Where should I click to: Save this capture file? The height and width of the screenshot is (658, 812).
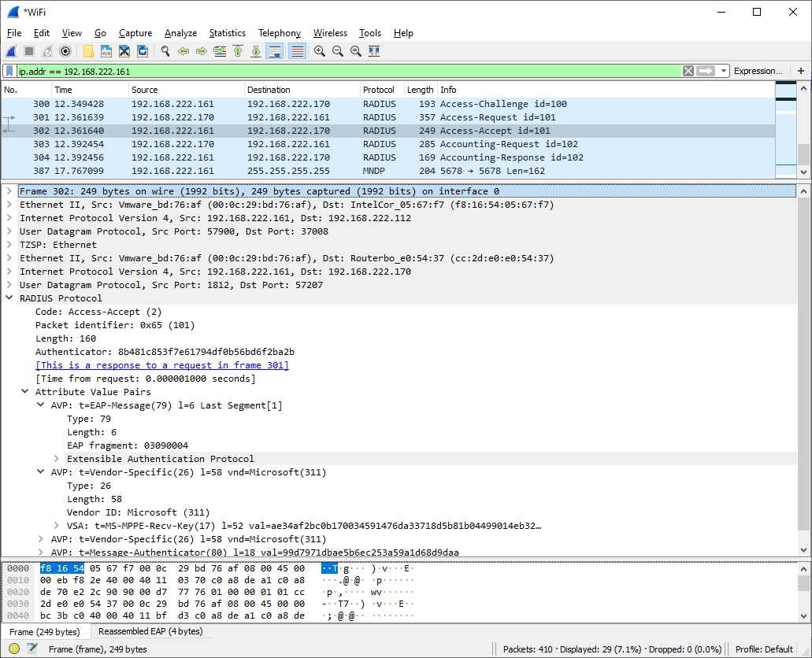coord(106,51)
